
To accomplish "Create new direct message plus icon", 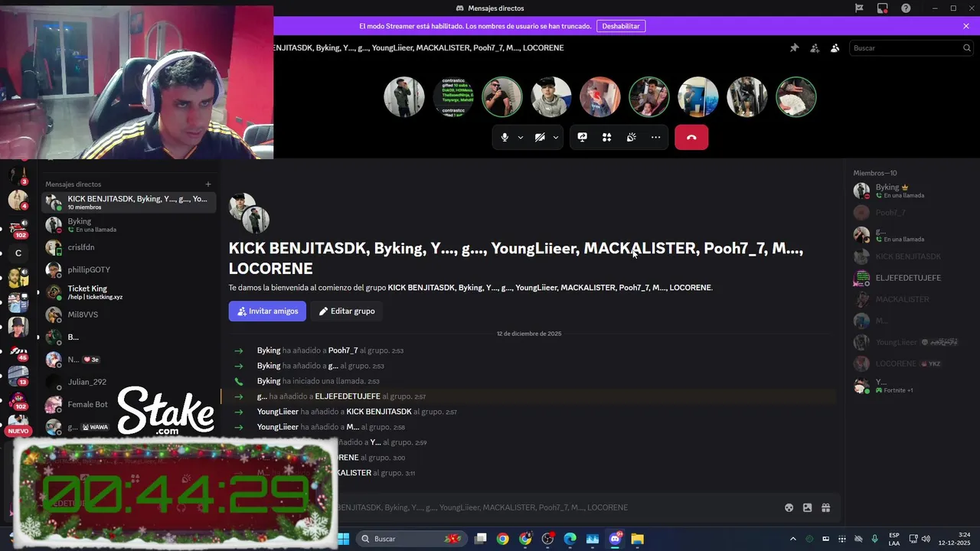I will click(x=207, y=184).
